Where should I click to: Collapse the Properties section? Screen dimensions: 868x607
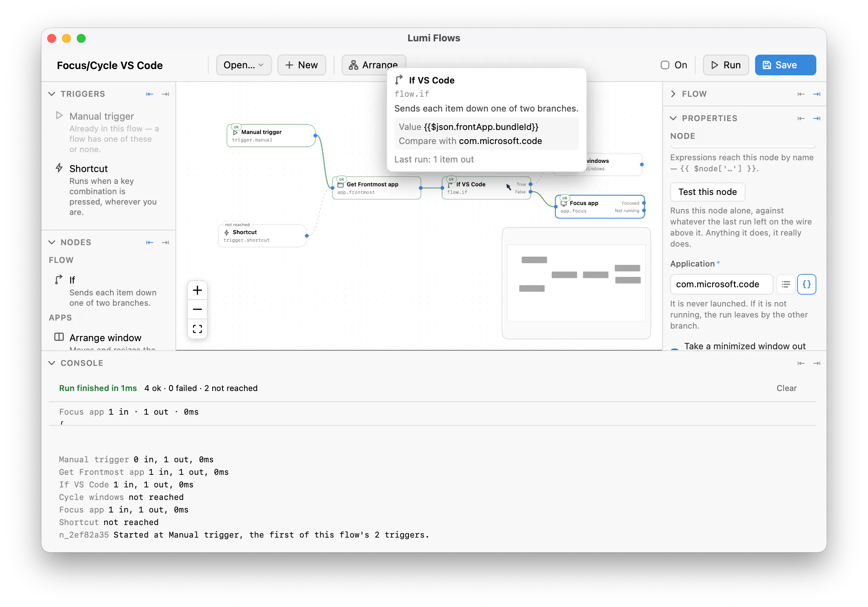(673, 119)
